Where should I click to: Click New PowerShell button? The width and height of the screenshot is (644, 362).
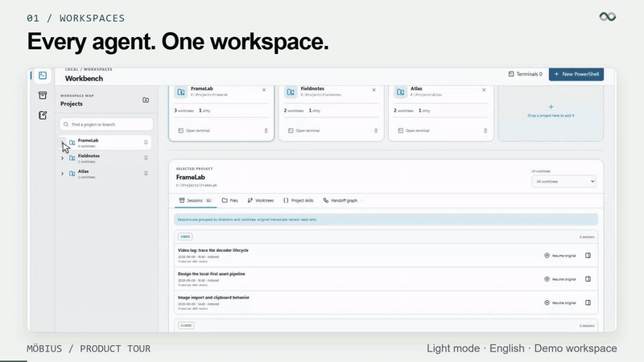[576, 74]
